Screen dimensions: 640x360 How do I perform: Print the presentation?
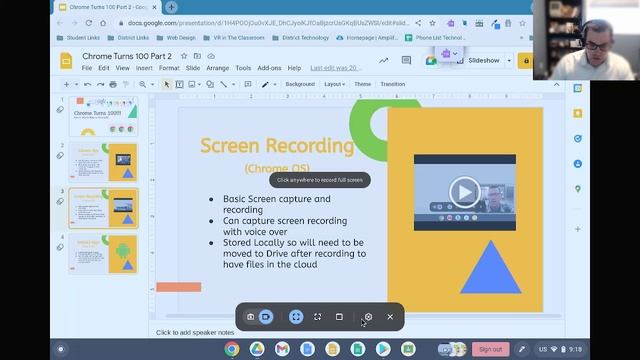tap(113, 84)
